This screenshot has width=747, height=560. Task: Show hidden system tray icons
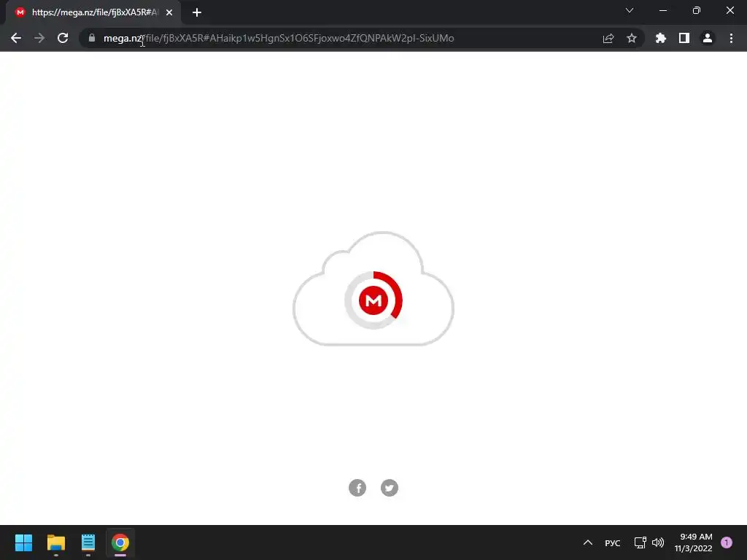pos(588,542)
